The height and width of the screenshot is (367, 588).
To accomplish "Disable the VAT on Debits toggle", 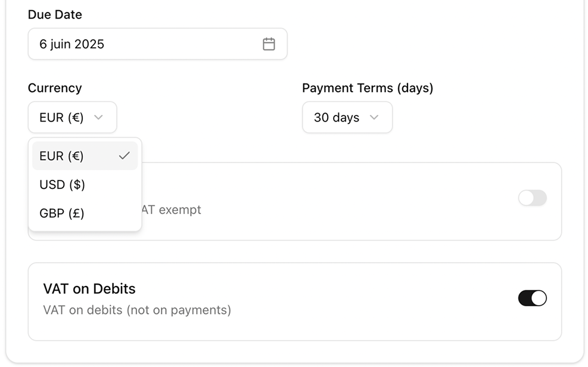I will (532, 298).
